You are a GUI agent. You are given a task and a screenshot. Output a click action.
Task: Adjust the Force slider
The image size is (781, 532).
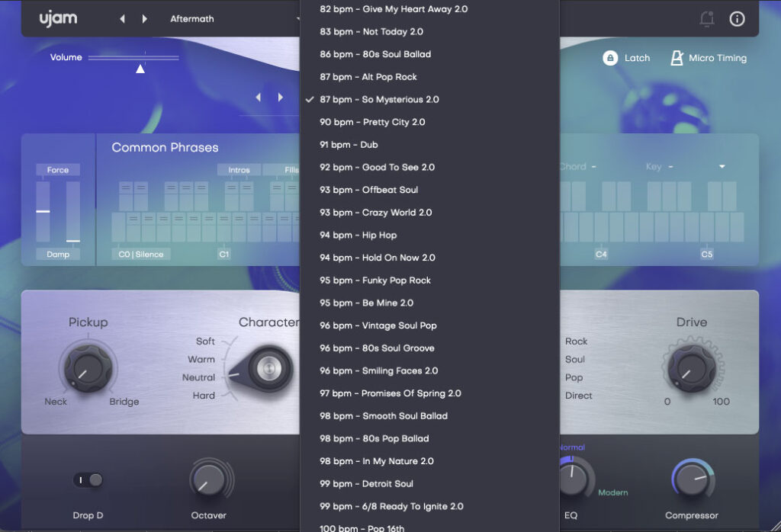[43, 212]
